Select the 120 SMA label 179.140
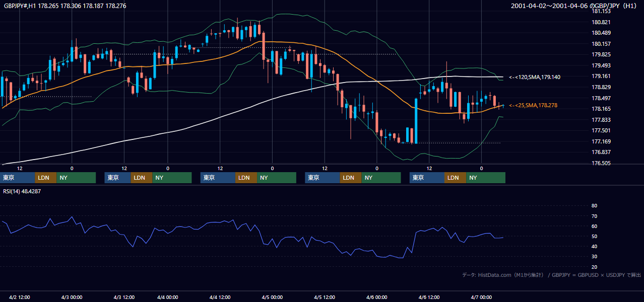 click(535, 77)
